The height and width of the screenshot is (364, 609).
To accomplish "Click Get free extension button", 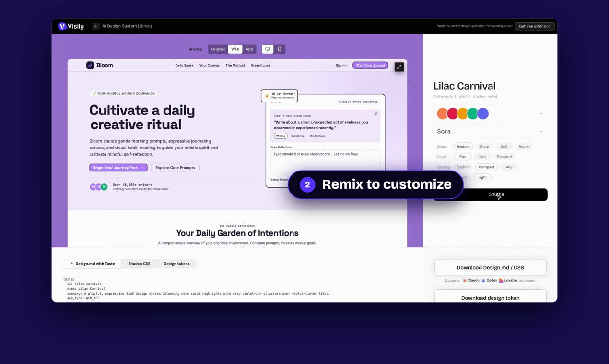I will pyautogui.click(x=535, y=26).
